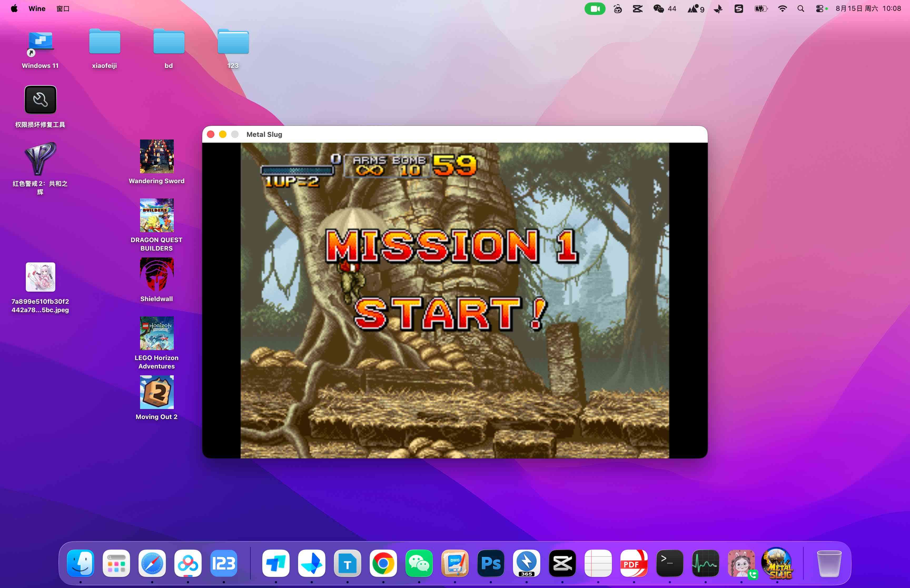Viewport: 910px width, 588px height.
Task: Close the Metal Slug game window
Action: tap(210, 134)
